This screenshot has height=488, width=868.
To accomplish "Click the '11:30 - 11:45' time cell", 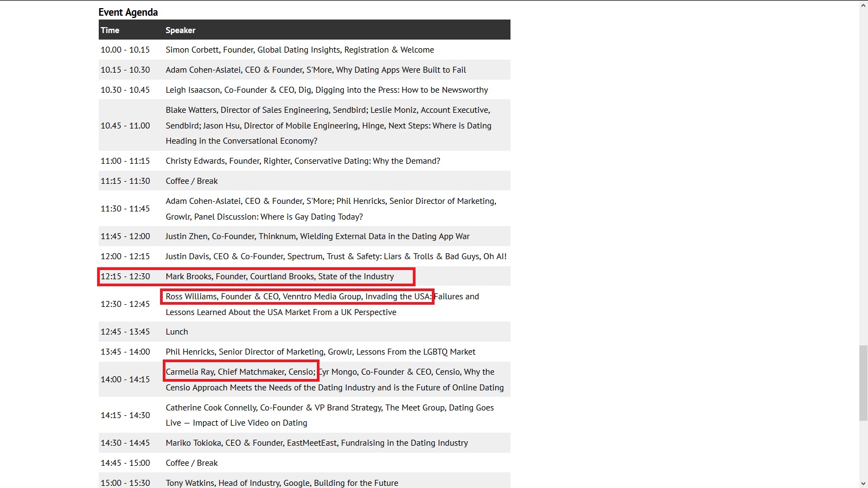I will point(125,209).
